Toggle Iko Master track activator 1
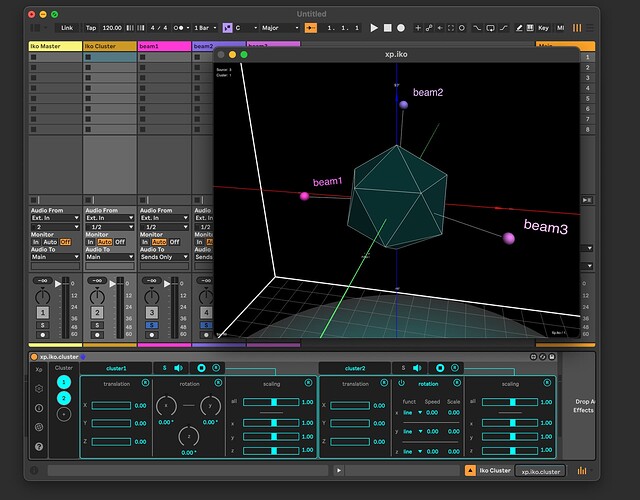 point(44,313)
